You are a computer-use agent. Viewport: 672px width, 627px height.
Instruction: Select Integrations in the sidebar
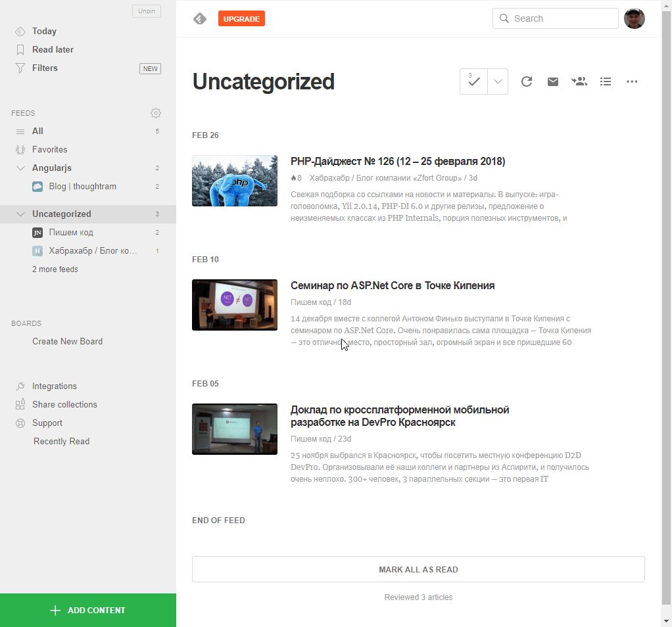tap(55, 386)
